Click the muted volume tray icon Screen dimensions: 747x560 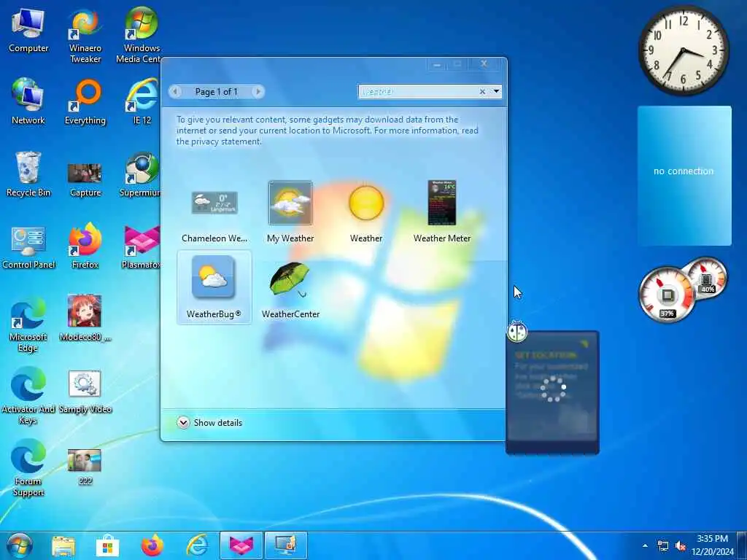coord(681,545)
